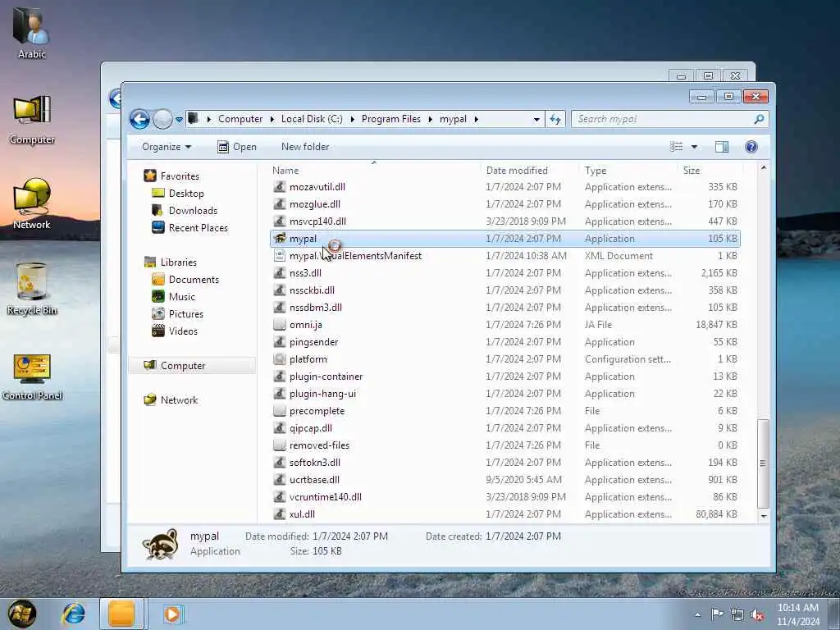This screenshot has height=630, width=840.
Task: Click the change view icon
Action: tap(677, 147)
